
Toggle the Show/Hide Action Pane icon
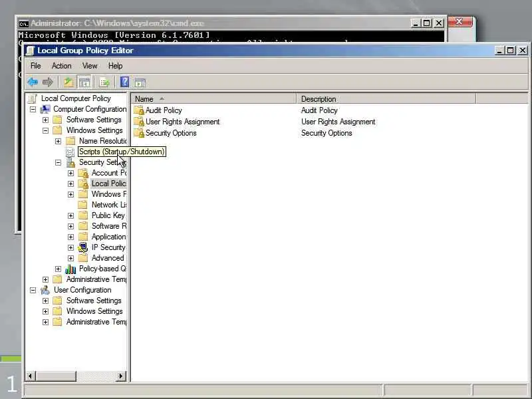[140, 82]
